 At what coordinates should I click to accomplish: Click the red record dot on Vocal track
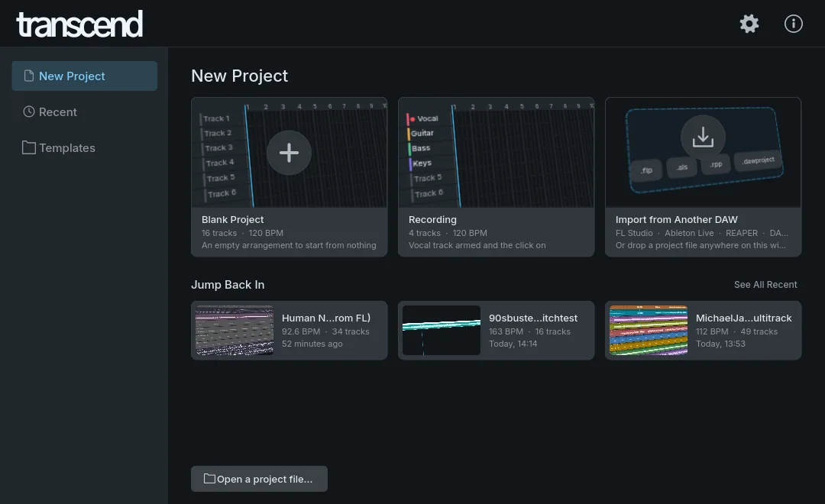pyautogui.click(x=412, y=119)
